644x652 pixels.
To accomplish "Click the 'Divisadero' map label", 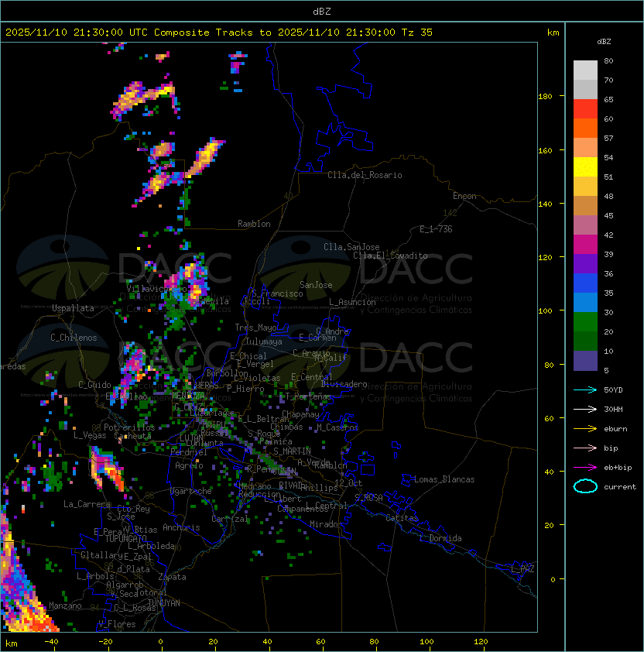I will [344, 384].
